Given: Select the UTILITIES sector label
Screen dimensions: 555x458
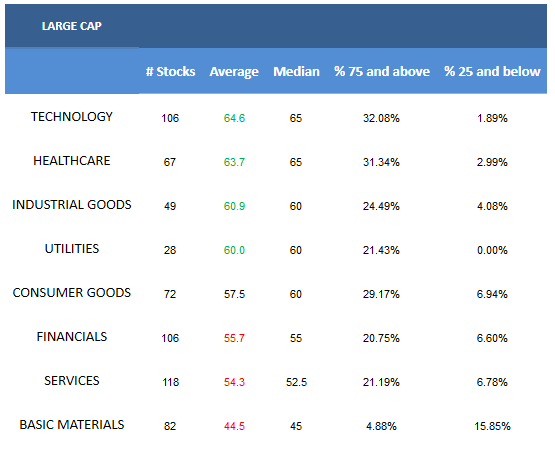Looking at the screenshot, I should coord(71,248).
